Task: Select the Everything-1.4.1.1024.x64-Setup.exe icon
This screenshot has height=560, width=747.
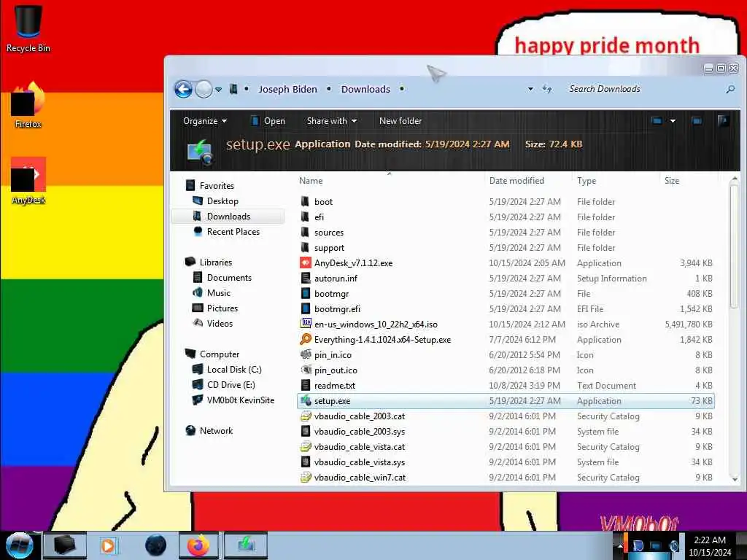Action: click(x=306, y=339)
